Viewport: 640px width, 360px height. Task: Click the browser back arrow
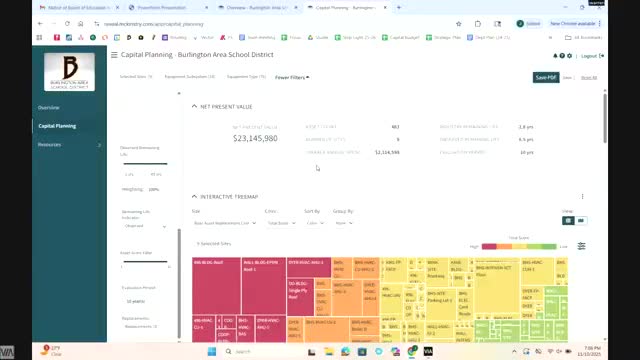[x=40, y=24]
